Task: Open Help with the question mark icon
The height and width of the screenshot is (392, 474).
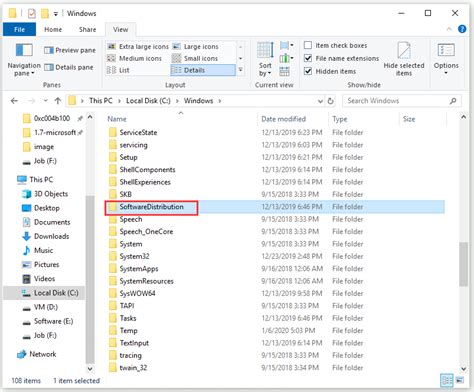Action: click(x=462, y=29)
